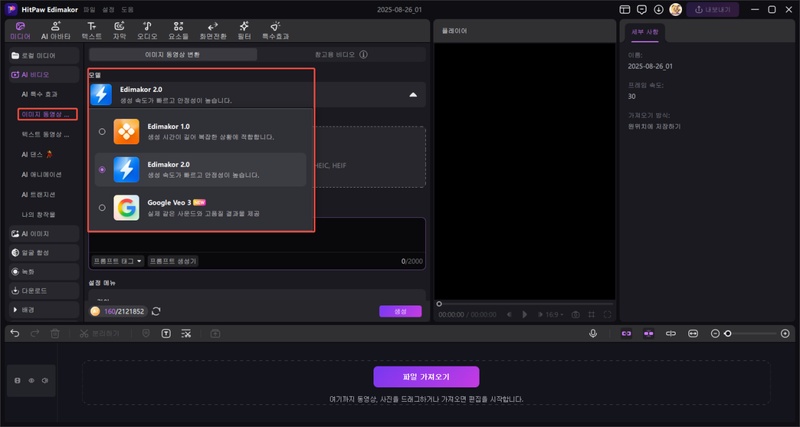The image size is (800, 427).
Task: Click the player play button
Action: tap(524, 315)
